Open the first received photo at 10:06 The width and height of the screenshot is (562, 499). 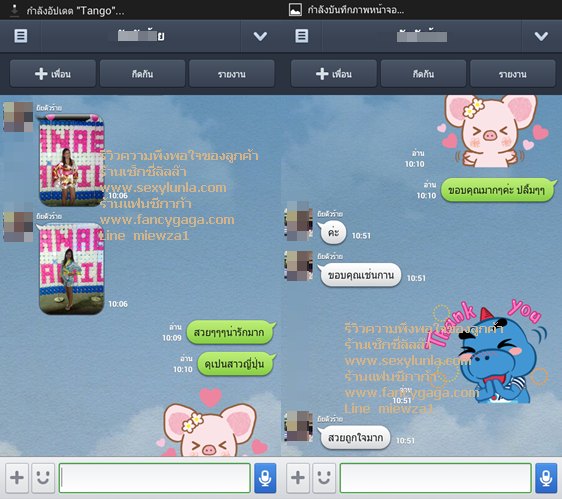pyautogui.click(x=72, y=160)
